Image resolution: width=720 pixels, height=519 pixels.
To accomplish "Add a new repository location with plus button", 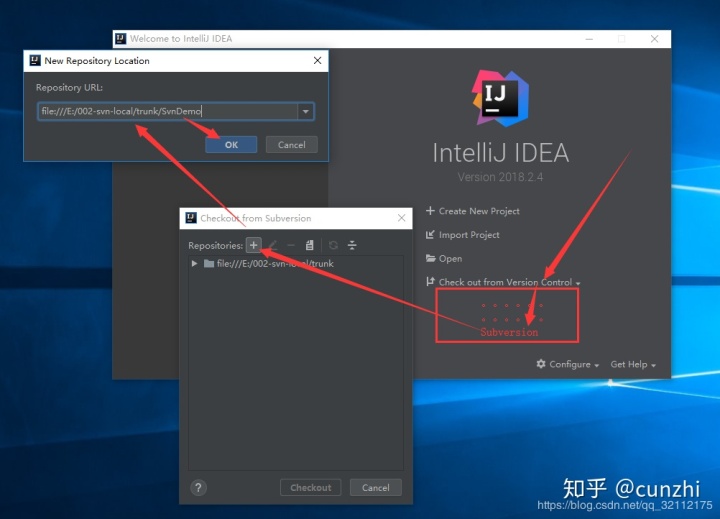I will [253, 245].
